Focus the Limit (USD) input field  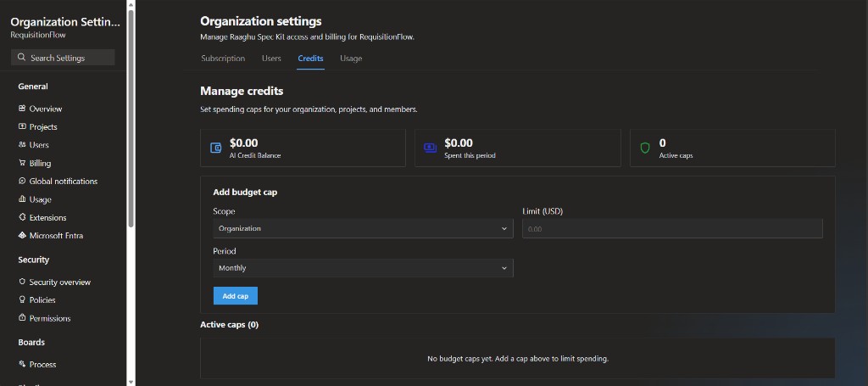672,228
